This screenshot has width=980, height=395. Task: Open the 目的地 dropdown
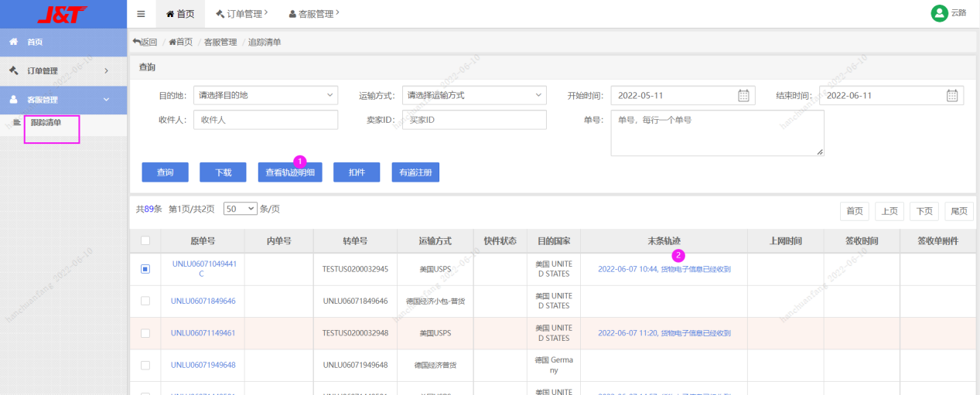click(x=265, y=96)
